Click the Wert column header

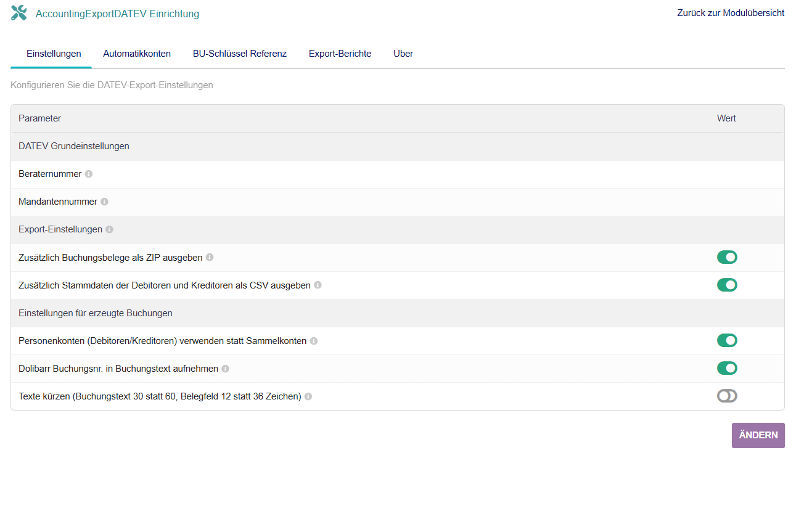pos(726,118)
